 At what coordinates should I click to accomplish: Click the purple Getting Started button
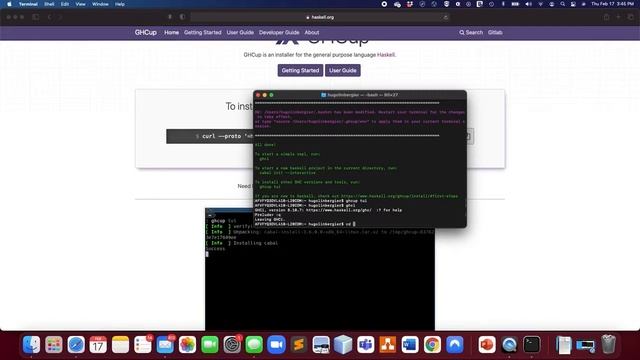[x=300, y=70]
